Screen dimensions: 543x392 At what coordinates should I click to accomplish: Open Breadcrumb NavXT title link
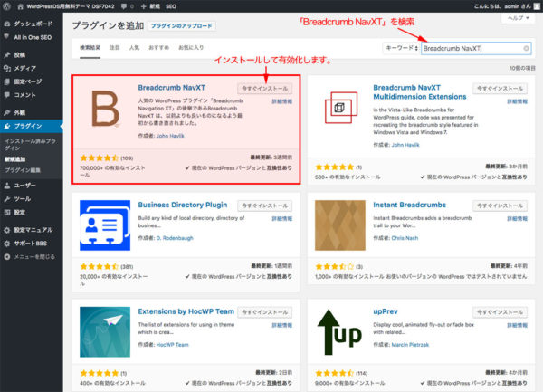(x=172, y=88)
